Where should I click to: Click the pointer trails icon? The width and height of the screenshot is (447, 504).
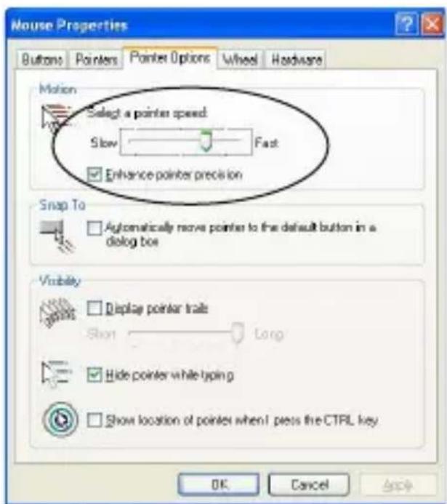[x=58, y=313]
